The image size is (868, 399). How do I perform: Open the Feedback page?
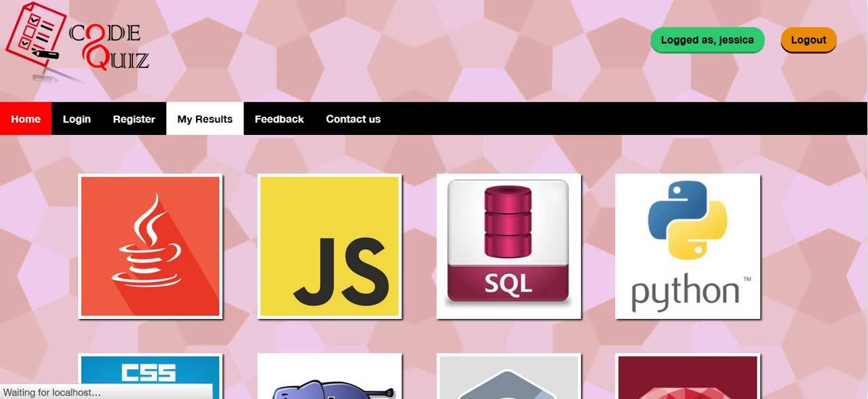click(279, 119)
